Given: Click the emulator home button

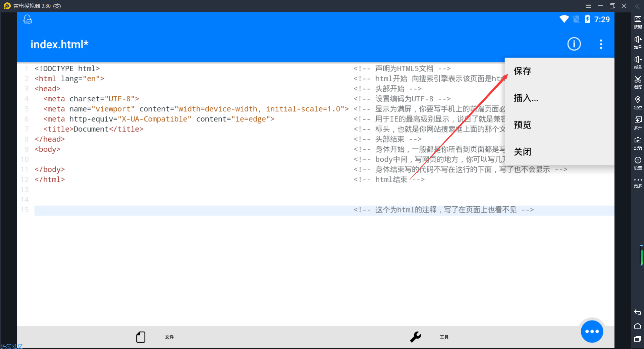Looking at the screenshot, I should coord(638,326).
